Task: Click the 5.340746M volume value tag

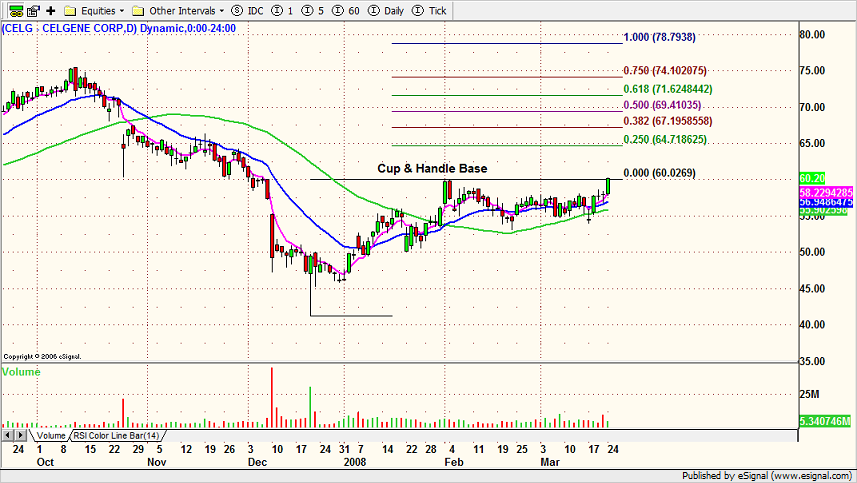Action: pos(825,421)
